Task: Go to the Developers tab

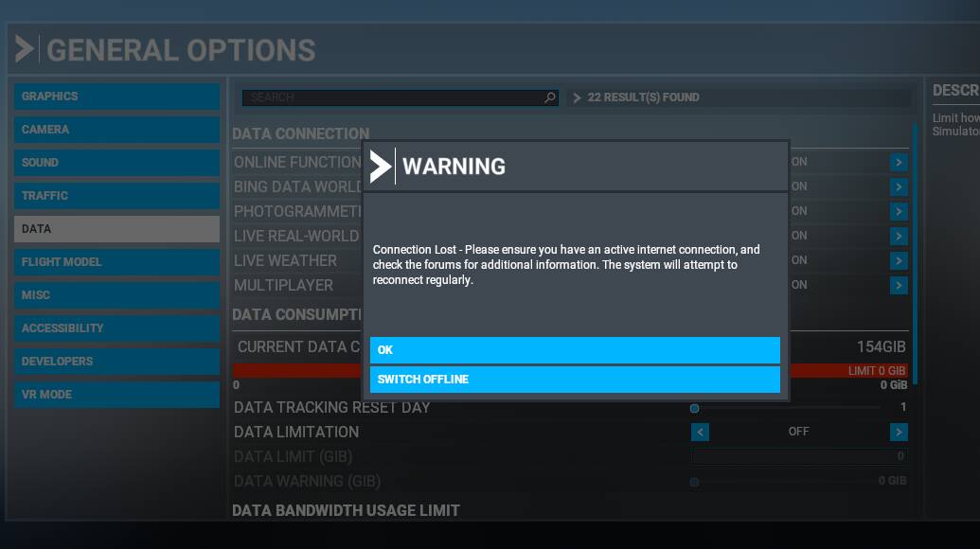Action: (x=116, y=361)
